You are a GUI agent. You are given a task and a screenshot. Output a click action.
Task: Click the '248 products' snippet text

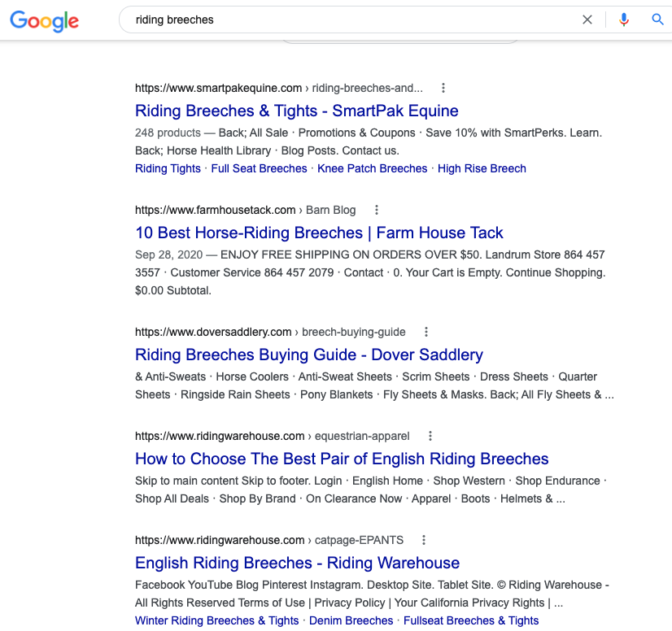pyautogui.click(x=168, y=133)
